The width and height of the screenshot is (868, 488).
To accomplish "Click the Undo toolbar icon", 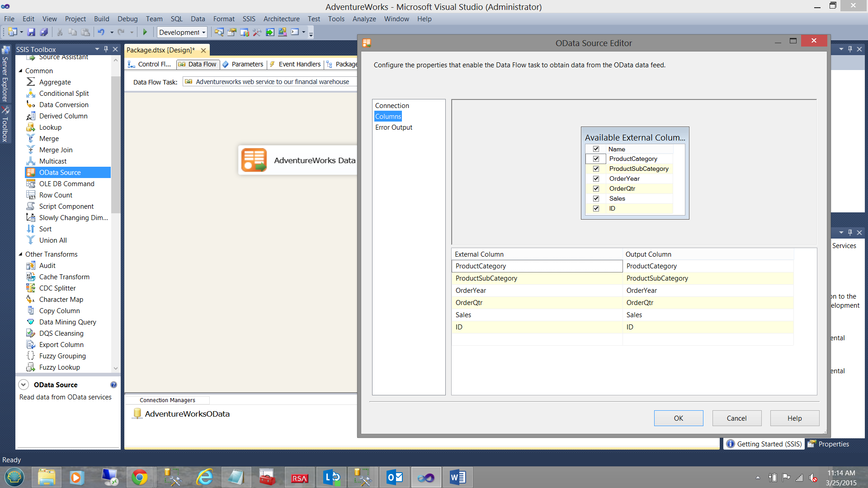I will click(101, 32).
